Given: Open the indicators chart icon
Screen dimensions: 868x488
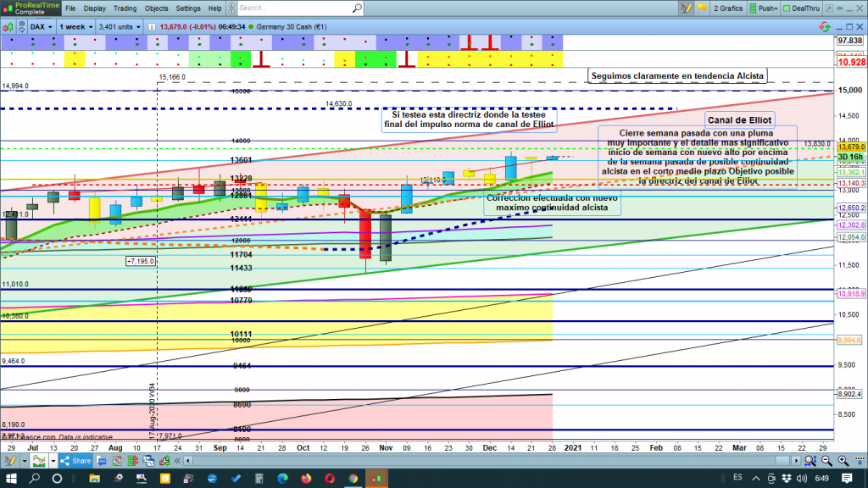Looking at the screenshot, I should click(x=38, y=460).
